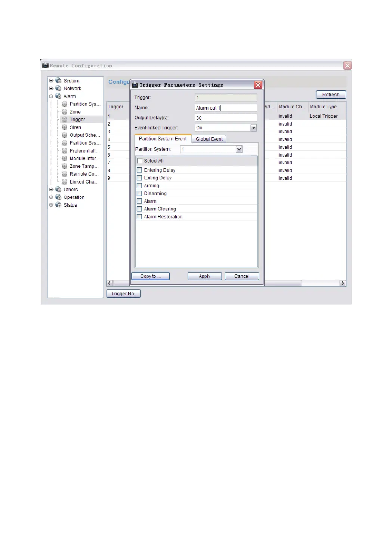Viewport: 392px width, 551px height.
Task: Click the Network globe icon in tree
Action: 58,88
